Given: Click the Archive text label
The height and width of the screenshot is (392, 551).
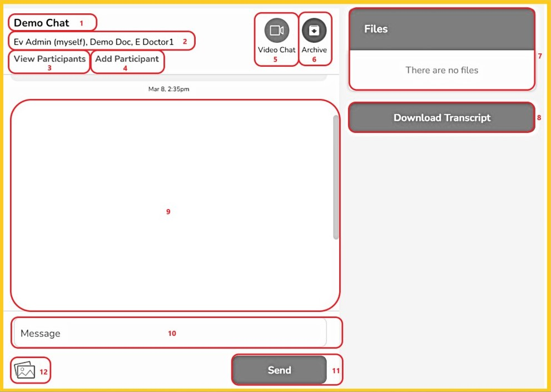Looking at the screenshot, I should (314, 50).
